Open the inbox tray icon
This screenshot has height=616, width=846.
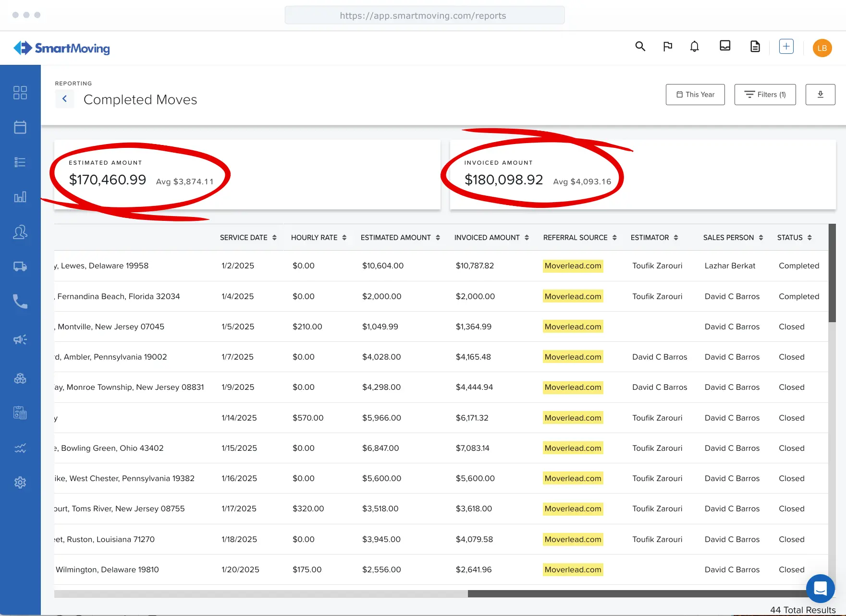click(x=725, y=46)
